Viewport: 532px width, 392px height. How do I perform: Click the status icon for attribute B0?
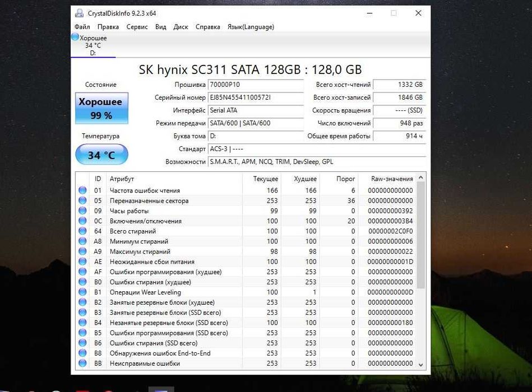coord(82,282)
